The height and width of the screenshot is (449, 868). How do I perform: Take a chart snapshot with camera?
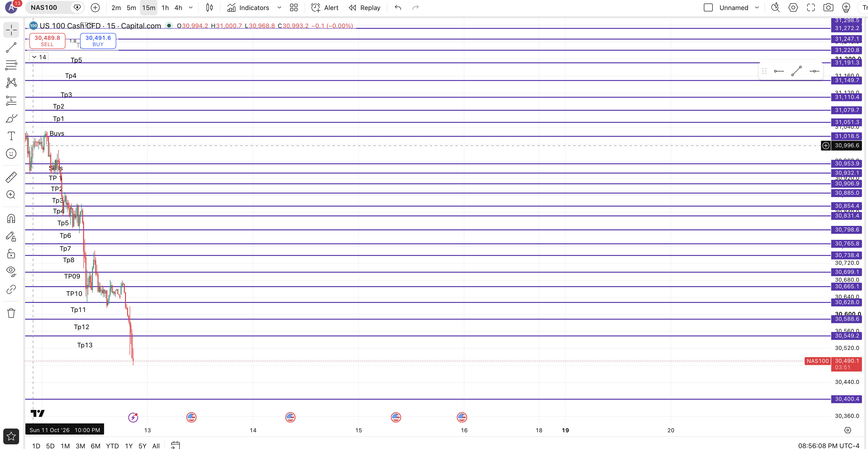(x=828, y=7)
